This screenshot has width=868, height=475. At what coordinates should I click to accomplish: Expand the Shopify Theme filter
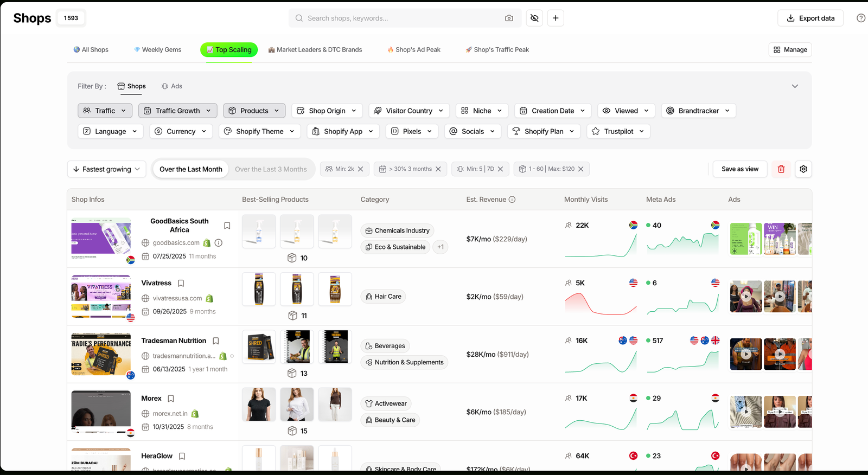(x=259, y=131)
